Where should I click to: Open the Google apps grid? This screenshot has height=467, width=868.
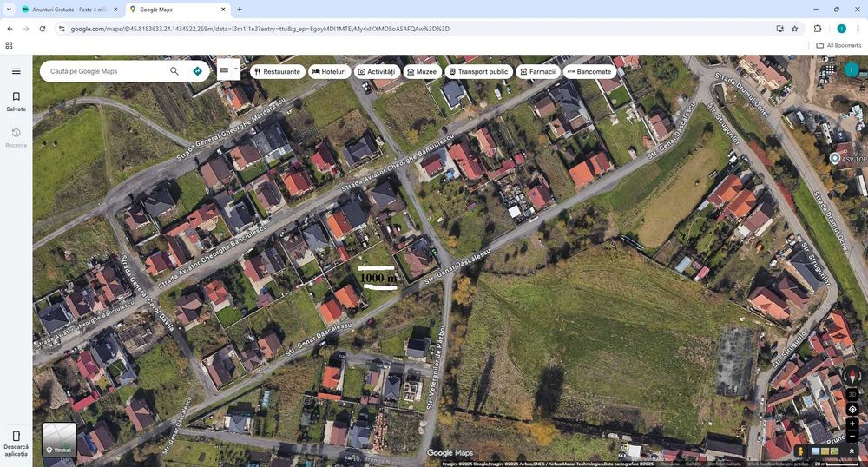830,69
